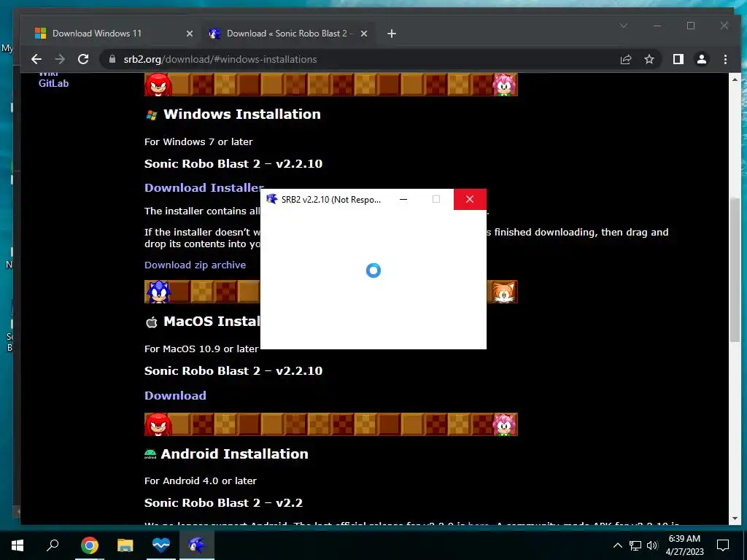Open the GitLab sidebar link
The width and height of the screenshot is (747, 560).
coord(53,83)
